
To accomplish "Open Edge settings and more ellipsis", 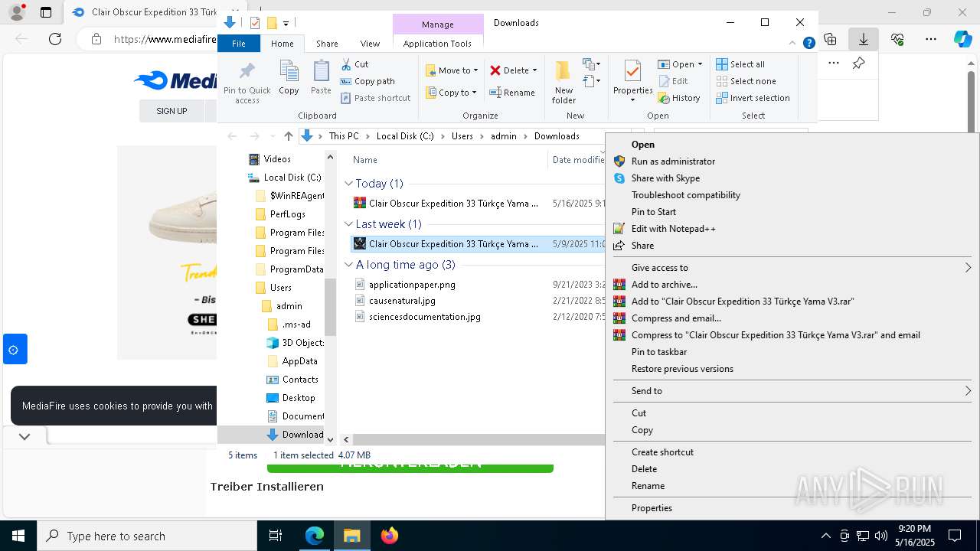I will [x=930, y=39].
